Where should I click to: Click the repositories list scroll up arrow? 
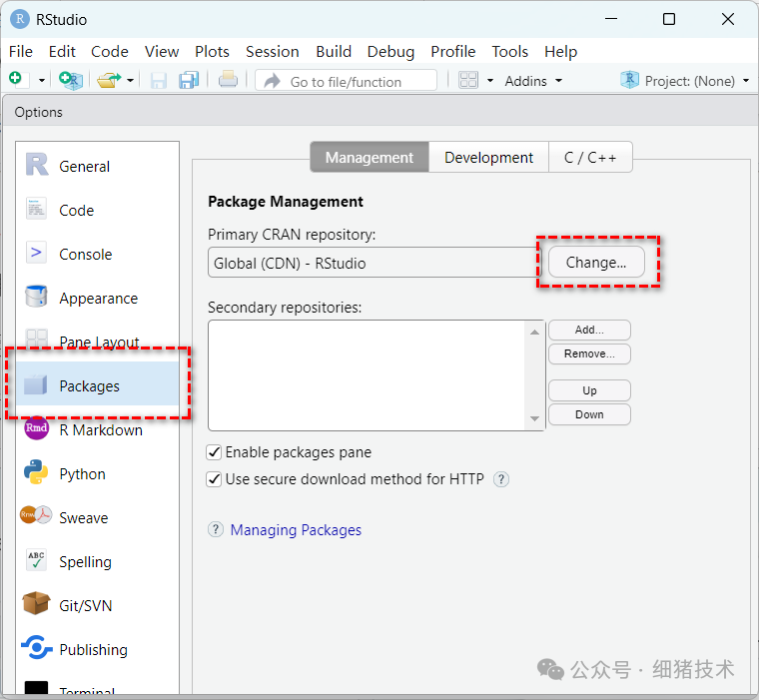click(534, 333)
